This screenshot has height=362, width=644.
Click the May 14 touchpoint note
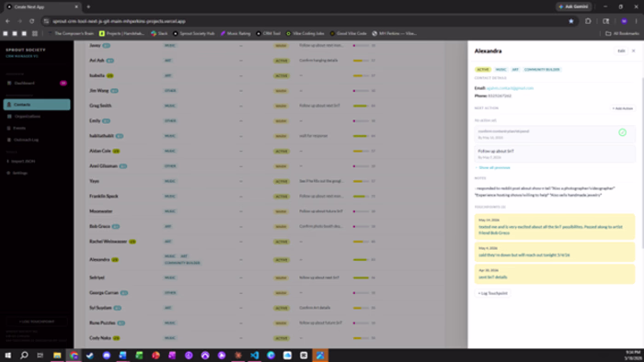pos(555,226)
